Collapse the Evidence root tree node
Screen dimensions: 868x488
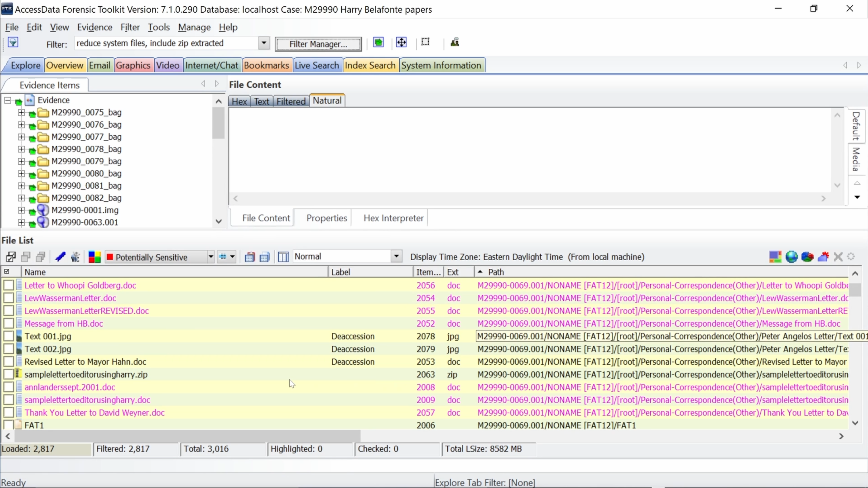(x=8, y=100)
